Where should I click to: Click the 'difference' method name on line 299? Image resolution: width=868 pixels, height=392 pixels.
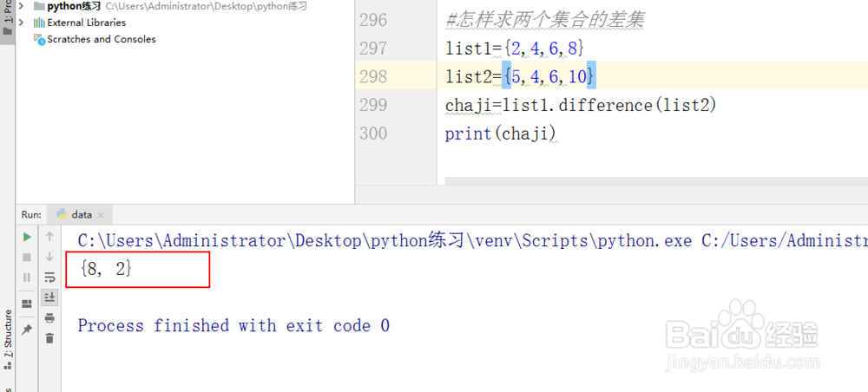coord(606,105)
